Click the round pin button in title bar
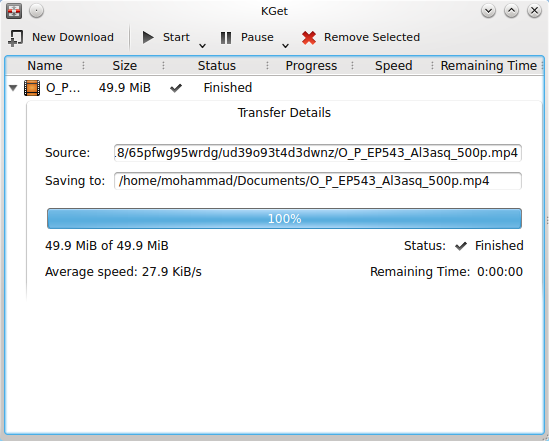 point(36,11)
